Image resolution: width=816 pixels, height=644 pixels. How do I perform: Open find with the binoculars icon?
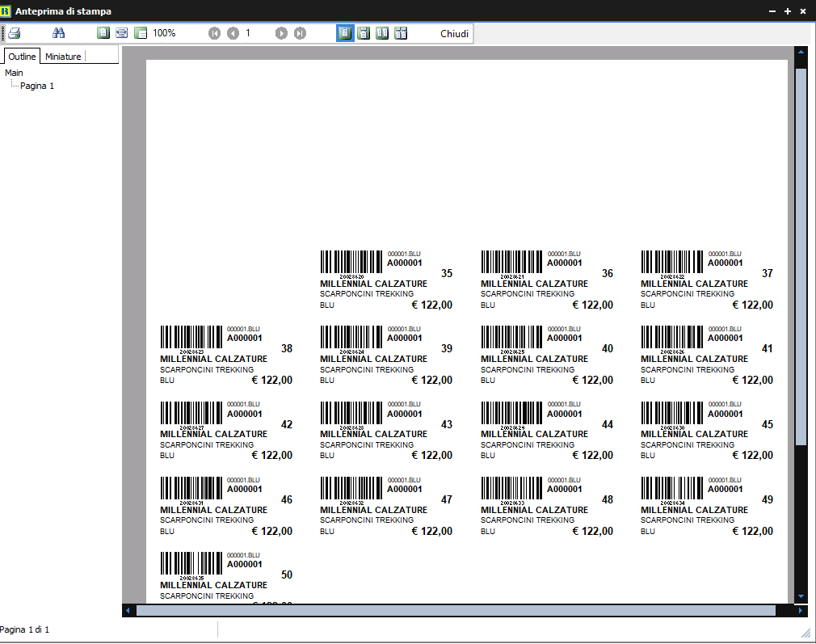coord(59,33)
